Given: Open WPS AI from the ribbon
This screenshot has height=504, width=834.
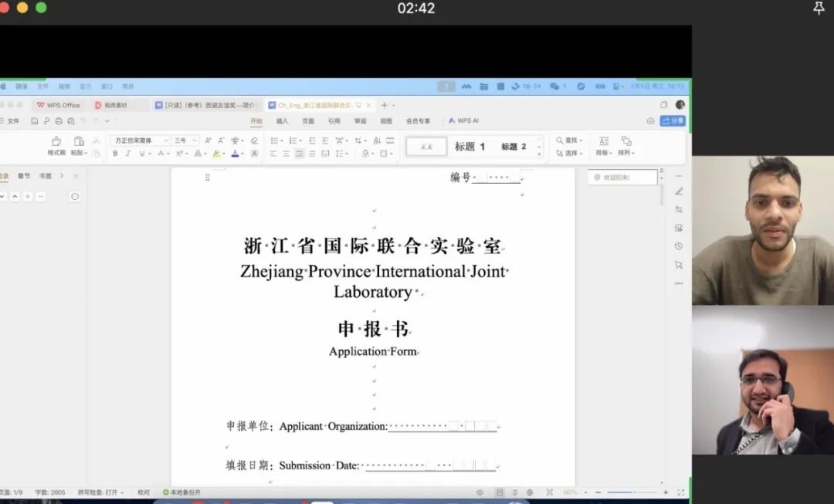Looking at the screenshot, I should coord(463,121).
